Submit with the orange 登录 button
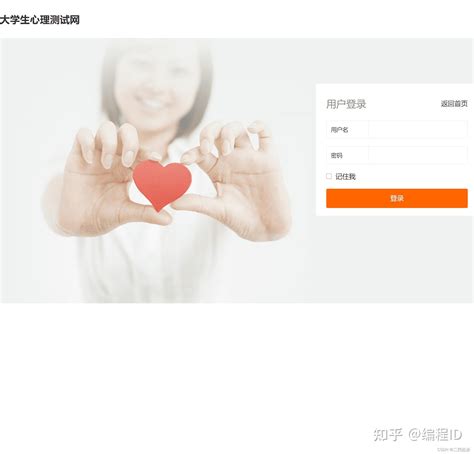Image resolution: width=474 pixels, height=454 pixels. coord(397,198)
